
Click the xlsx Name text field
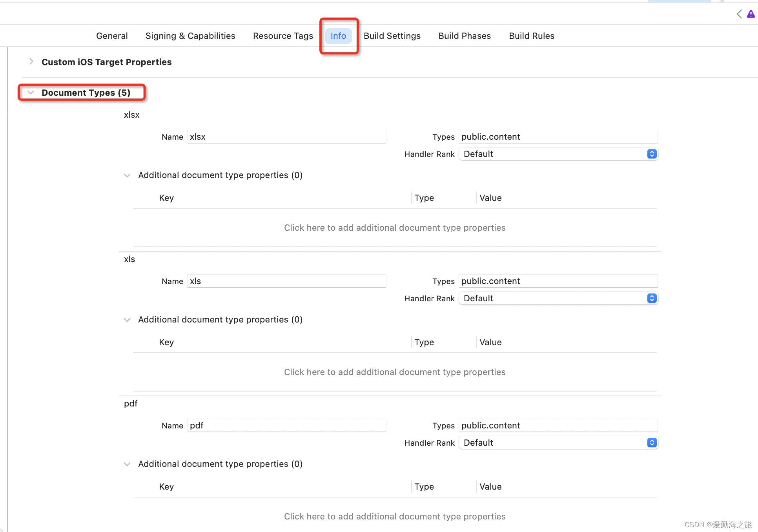tap(286, 137)
